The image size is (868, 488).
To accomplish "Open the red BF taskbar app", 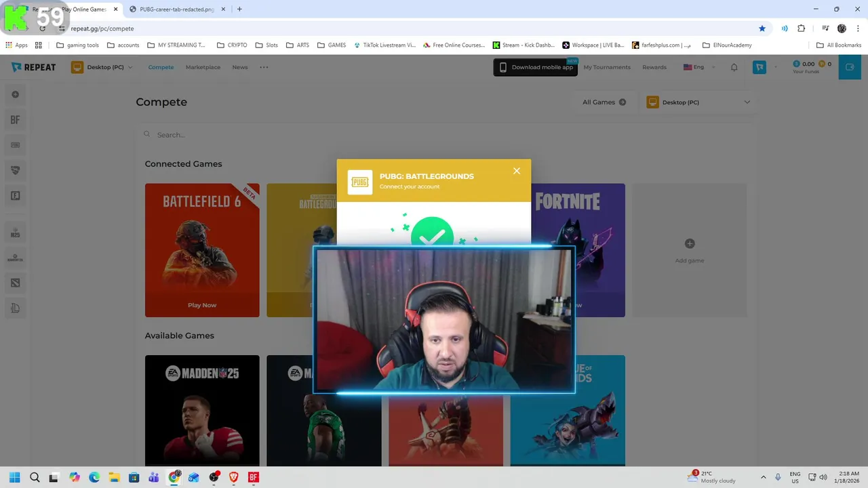I will point(254,477).
